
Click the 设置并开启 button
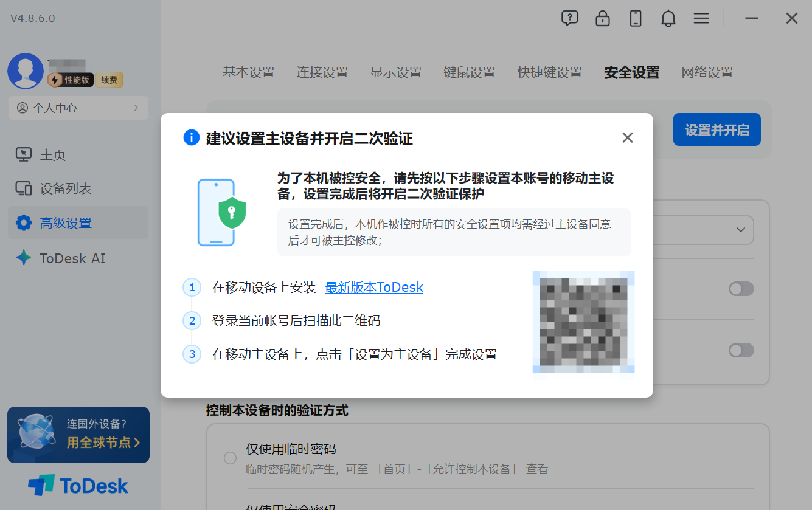[x=717, y=129]
